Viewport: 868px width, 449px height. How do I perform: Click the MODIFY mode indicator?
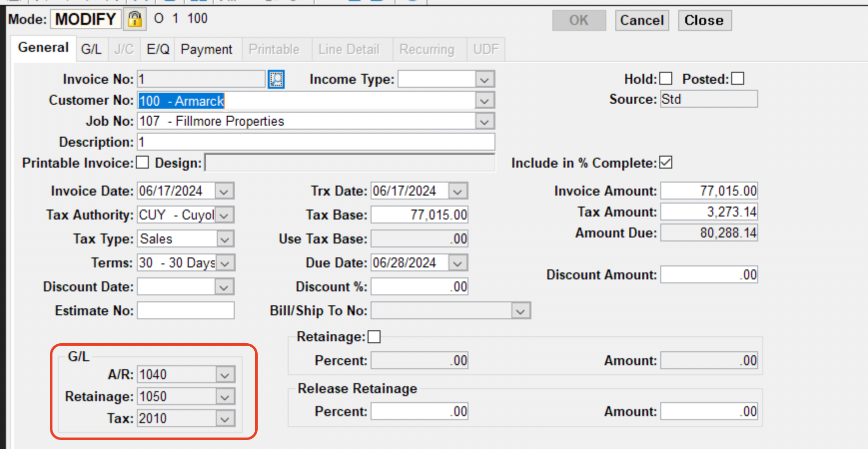click(x=85, y=19)
